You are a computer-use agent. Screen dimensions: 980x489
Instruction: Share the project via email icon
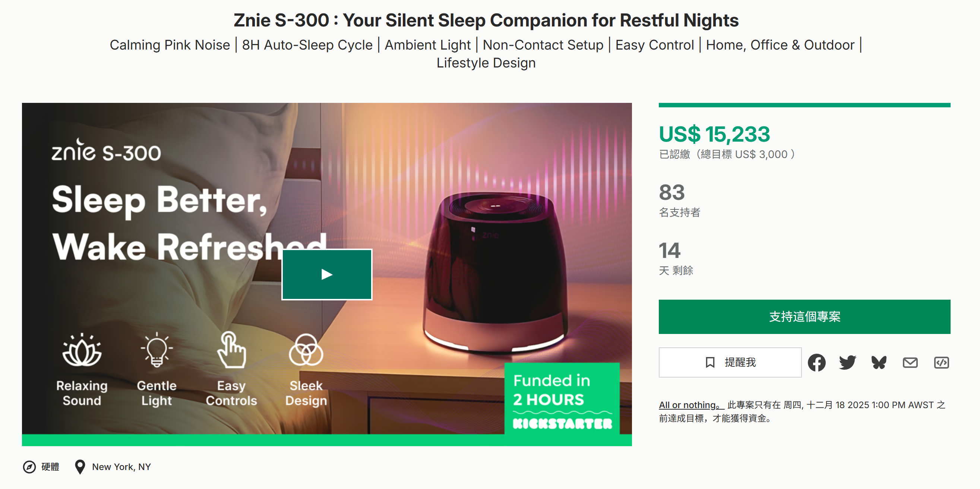pos(911,362)
